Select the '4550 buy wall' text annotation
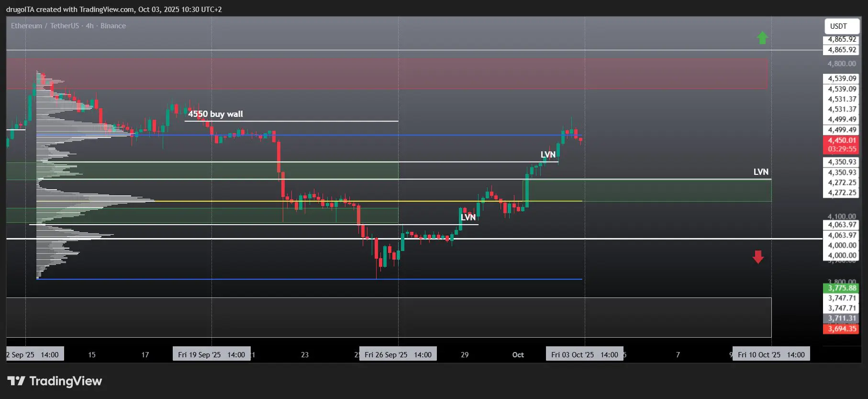 click(x=215, y=114)
